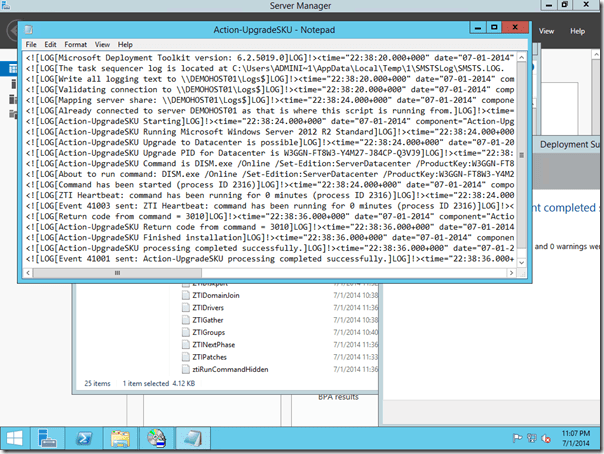
Task: Click the View menu in Notepad
Action: point(103,45)
